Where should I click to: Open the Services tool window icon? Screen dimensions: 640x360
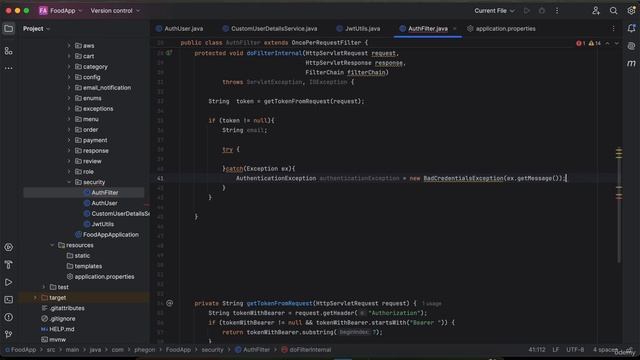tap(9, 247)
